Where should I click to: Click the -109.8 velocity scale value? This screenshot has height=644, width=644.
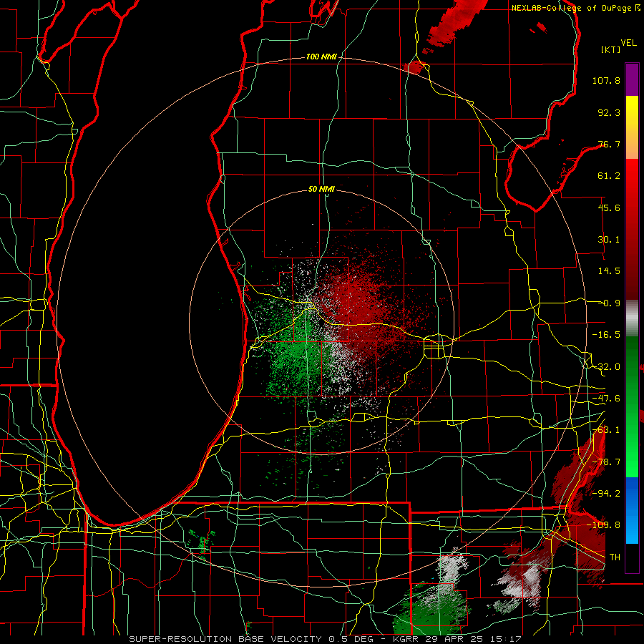tap(603, 525)
